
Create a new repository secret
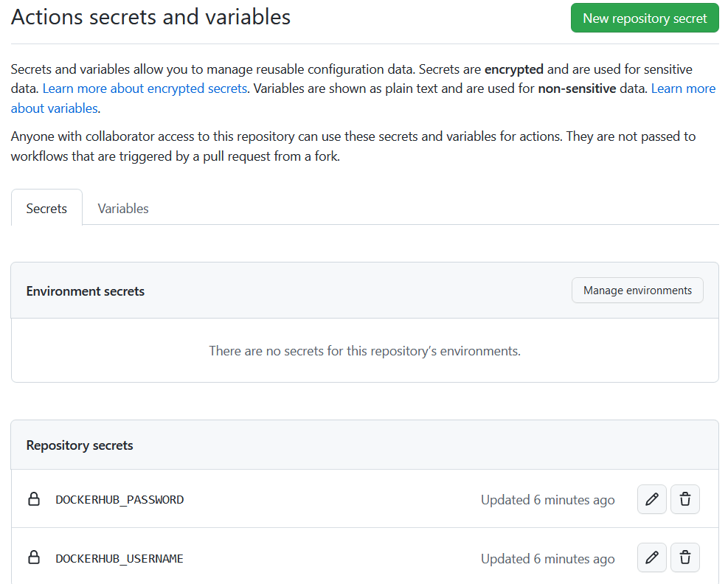(645, 18)
